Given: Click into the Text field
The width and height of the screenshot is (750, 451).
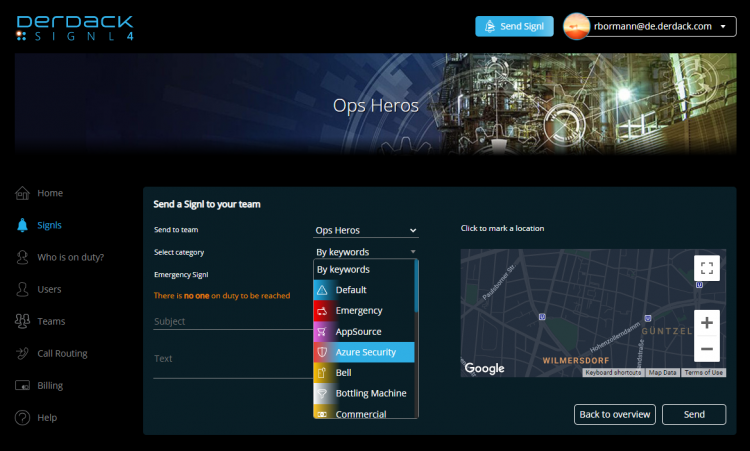Looking at the screenshot, I should (x=233, y=359).
